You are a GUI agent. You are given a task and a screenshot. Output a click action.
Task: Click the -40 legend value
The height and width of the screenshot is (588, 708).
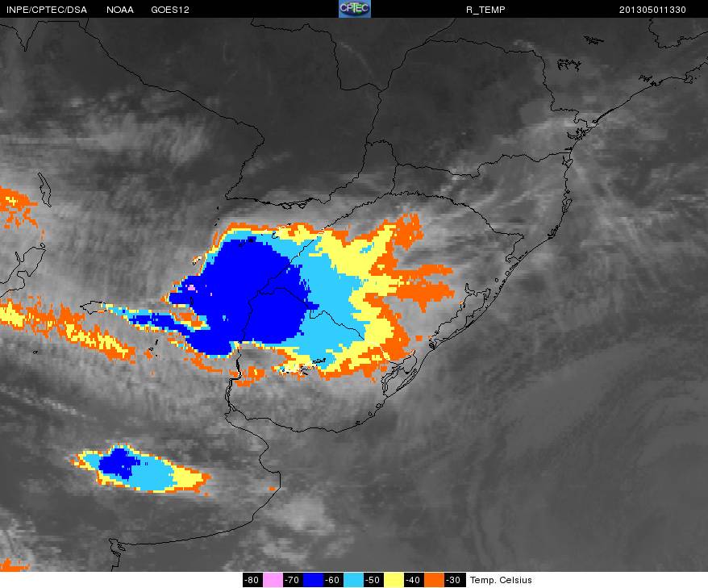tap(414, 580)
